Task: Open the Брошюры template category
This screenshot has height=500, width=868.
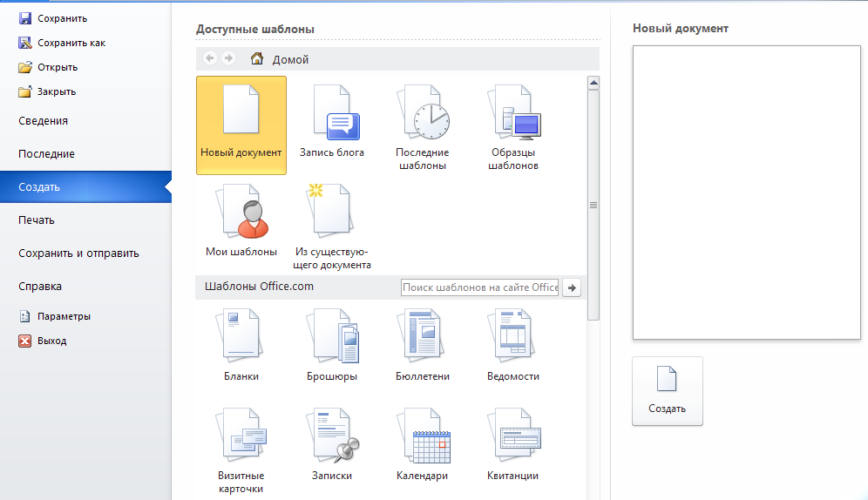Action: pos(332,345)
